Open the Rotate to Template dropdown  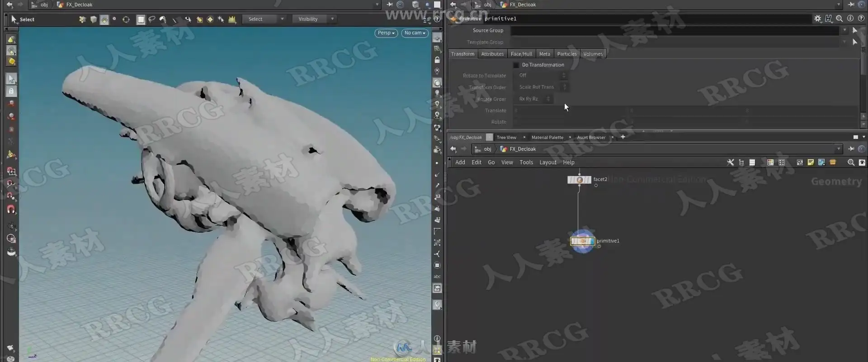541,76
